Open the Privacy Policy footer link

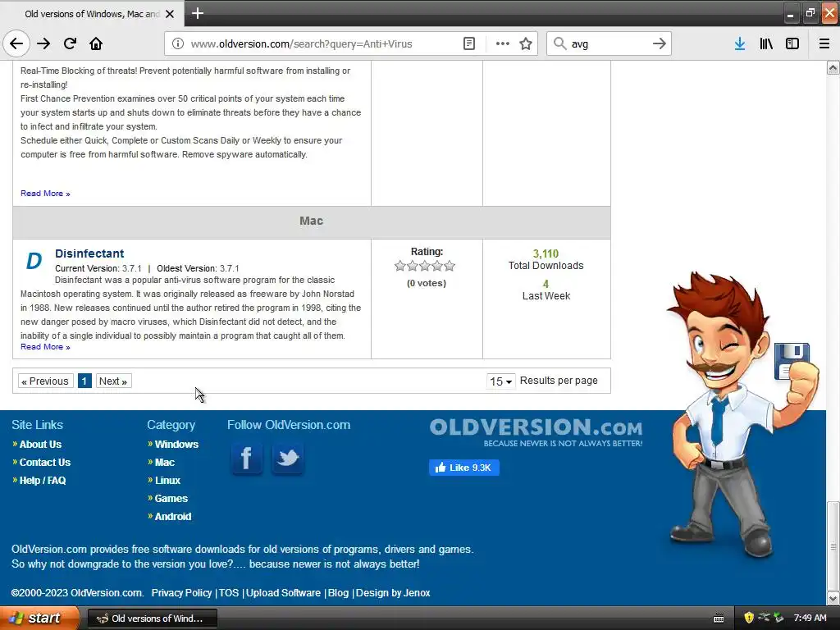[181, 592]
